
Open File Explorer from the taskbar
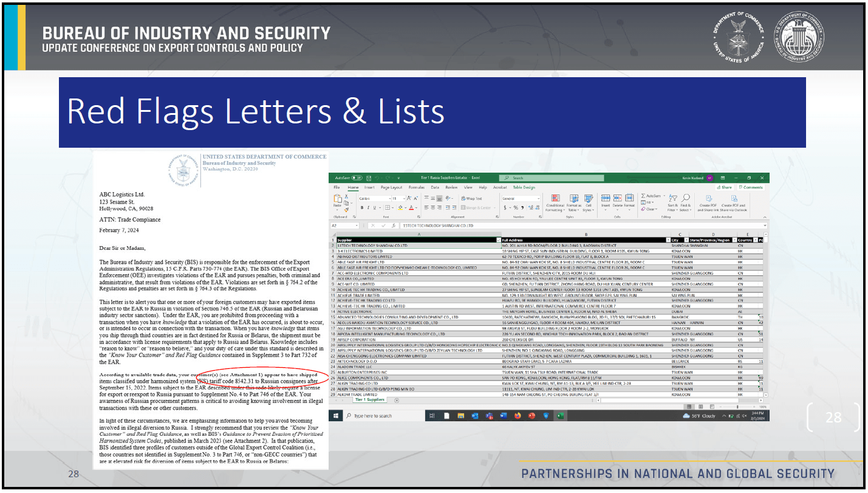click(461, 416)
